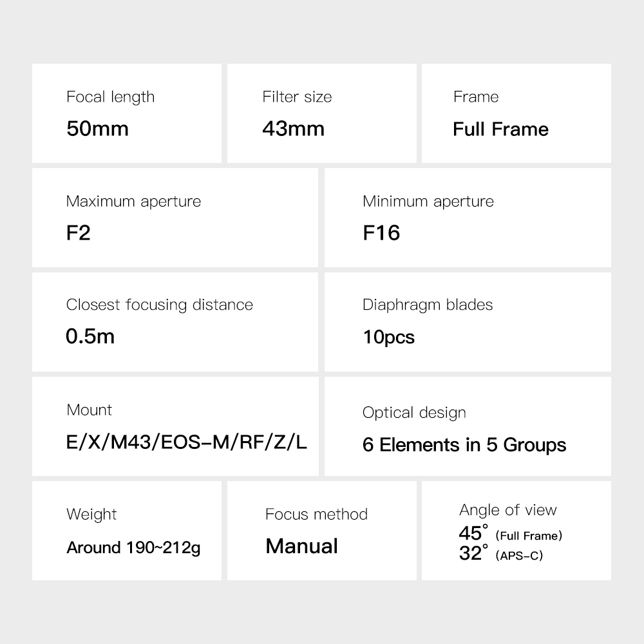Select the 0.5m distance value
Viewport: 644px width, 644px height.
point(90,336)
